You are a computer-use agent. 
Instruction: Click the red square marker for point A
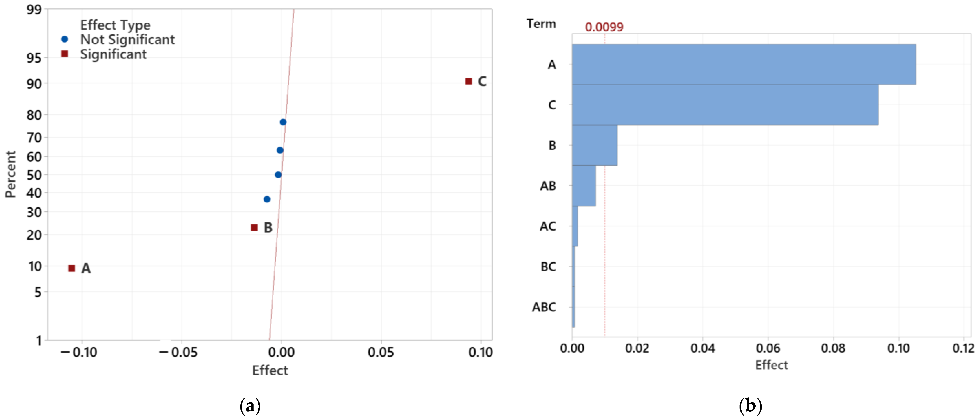click(x=72, y=268)
